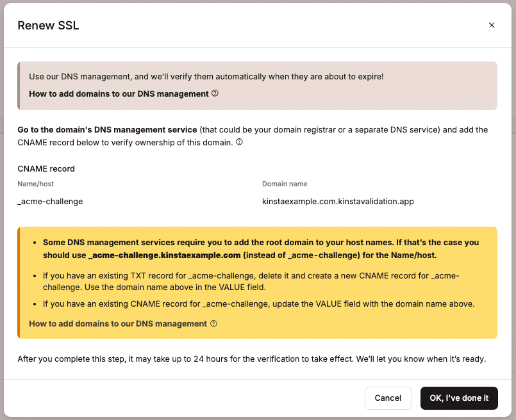
Task: Click the help circle beside the top DNS management link
Action: tap(215, 93)
